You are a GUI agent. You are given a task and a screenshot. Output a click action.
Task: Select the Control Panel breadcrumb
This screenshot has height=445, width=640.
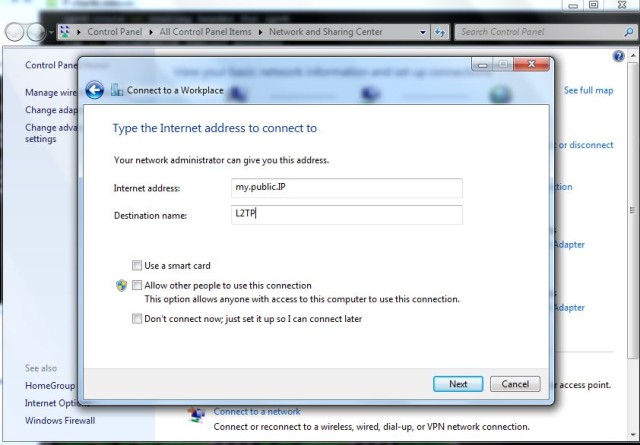(x=115, y=32)
